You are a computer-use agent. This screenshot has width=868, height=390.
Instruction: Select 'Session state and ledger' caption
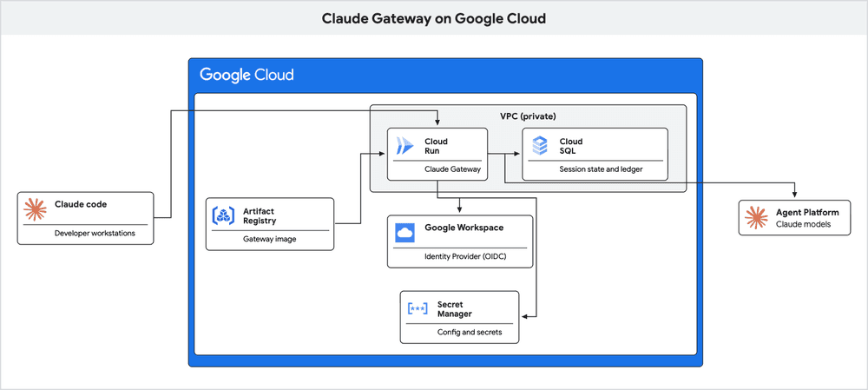pos(601,169)
